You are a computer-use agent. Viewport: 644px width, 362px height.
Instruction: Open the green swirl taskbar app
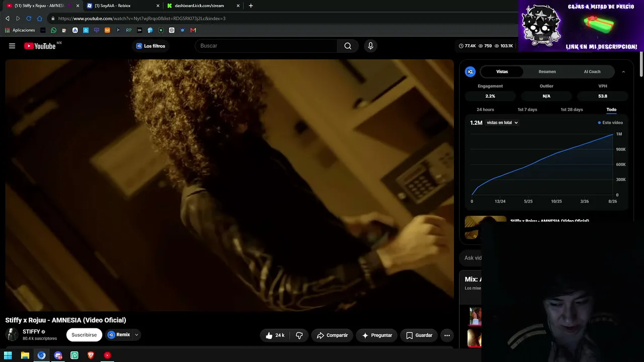click(x=74, y=355)
